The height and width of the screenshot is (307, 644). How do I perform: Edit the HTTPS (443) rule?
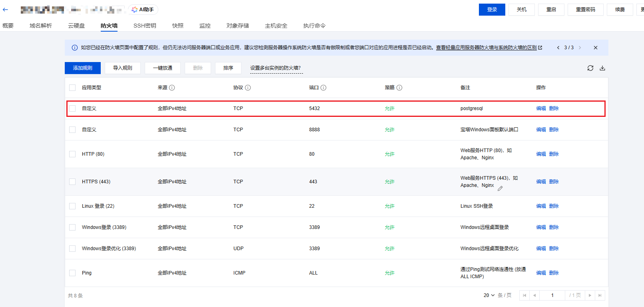tap(541, 182)
